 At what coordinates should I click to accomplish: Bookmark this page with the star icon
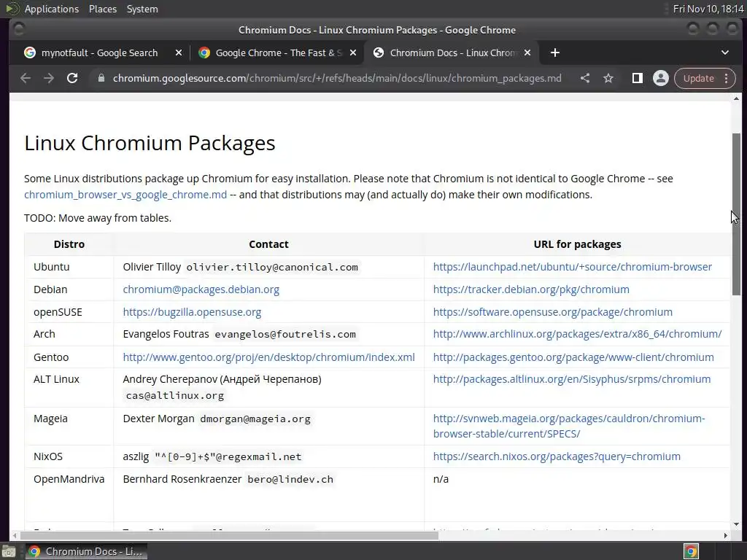[x=608, y=78]
